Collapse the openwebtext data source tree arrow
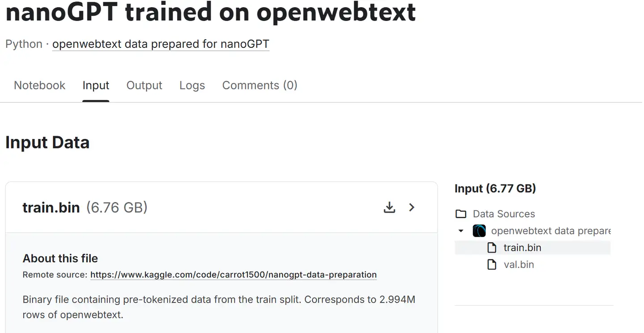This screenshot has height=333, width=644. coord(461,231)
